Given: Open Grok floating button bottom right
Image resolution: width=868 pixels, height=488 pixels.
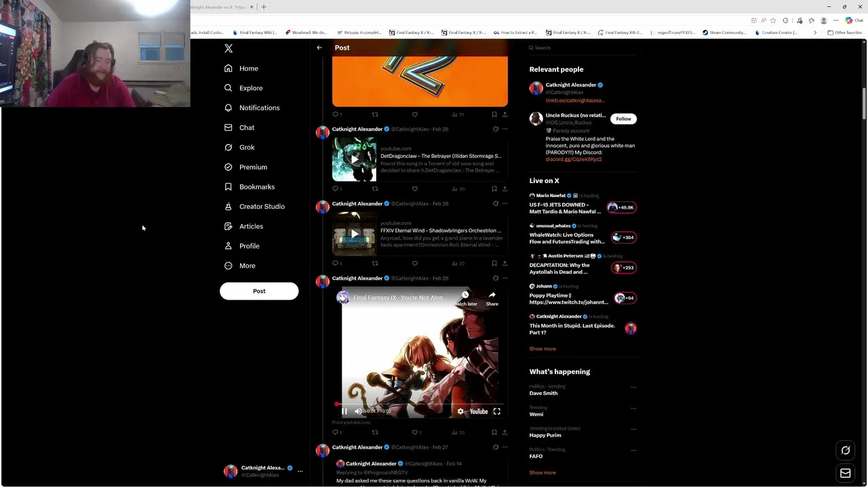Looking at the screenshot, I should tap(846, 450).
